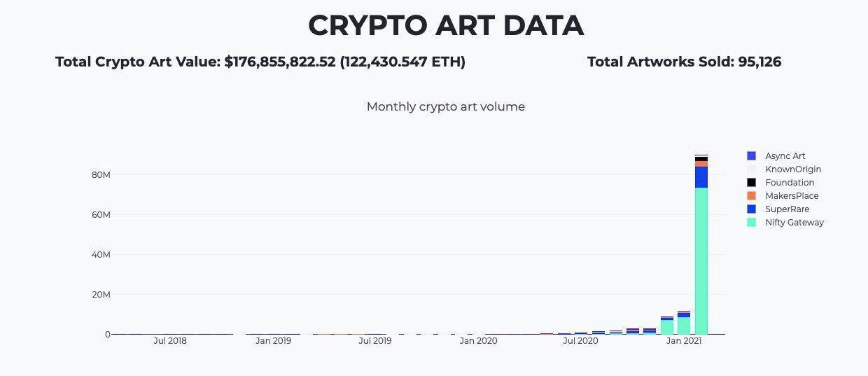
Task: Toggle the Async Art series label
Action: point(785,155)
